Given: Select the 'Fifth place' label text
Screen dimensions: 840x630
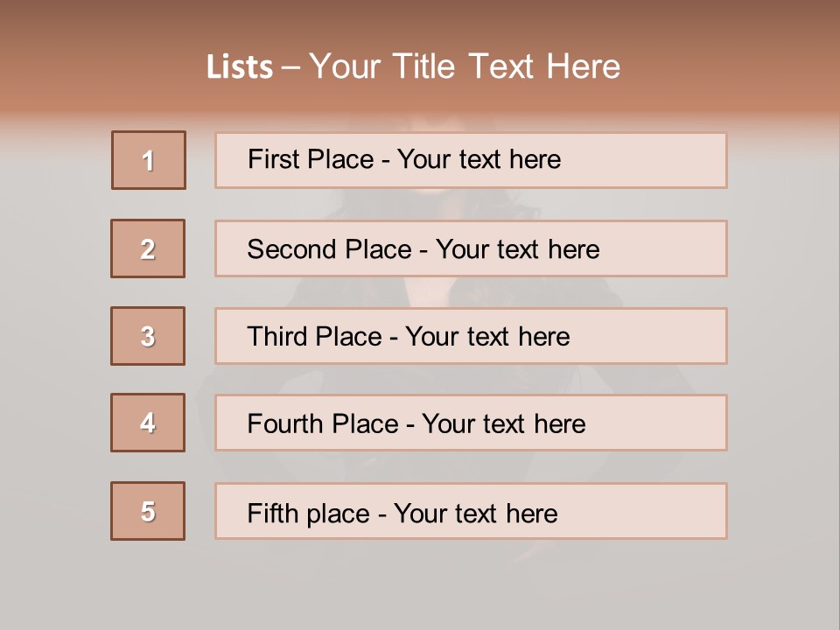Looking at the screenshot, I should click(308, 513).
